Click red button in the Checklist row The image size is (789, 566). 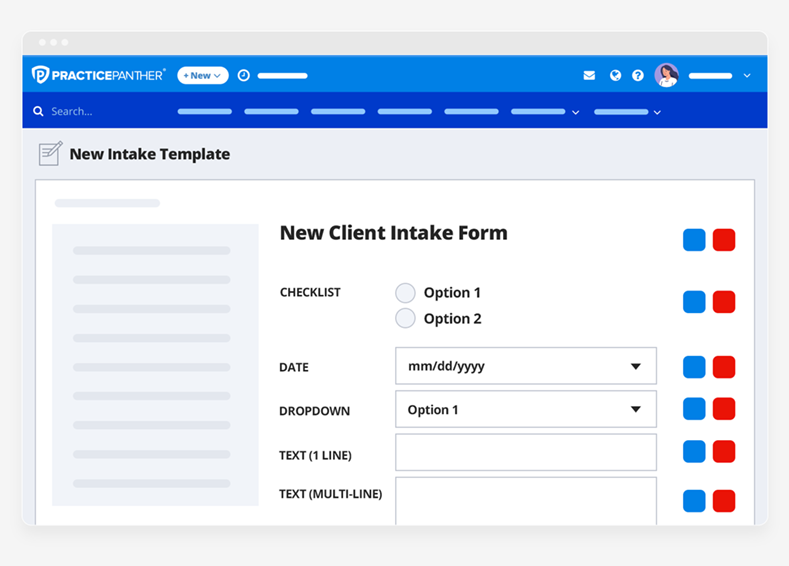tap(724, 302)
